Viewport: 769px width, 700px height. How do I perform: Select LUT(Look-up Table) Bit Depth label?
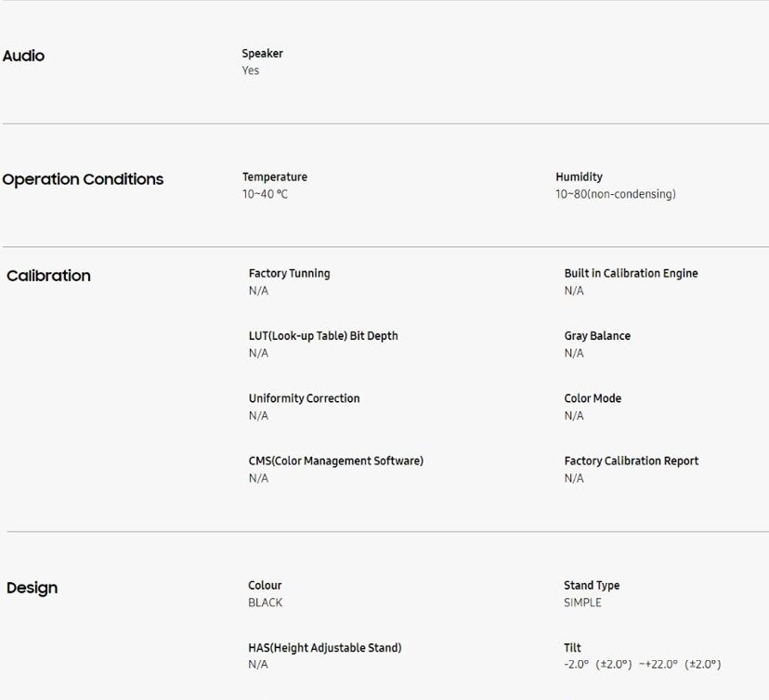[322, 336]
